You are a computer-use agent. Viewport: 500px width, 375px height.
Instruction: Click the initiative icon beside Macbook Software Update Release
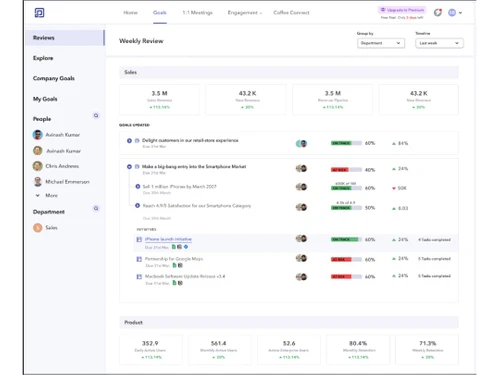(x=139, y=277)
